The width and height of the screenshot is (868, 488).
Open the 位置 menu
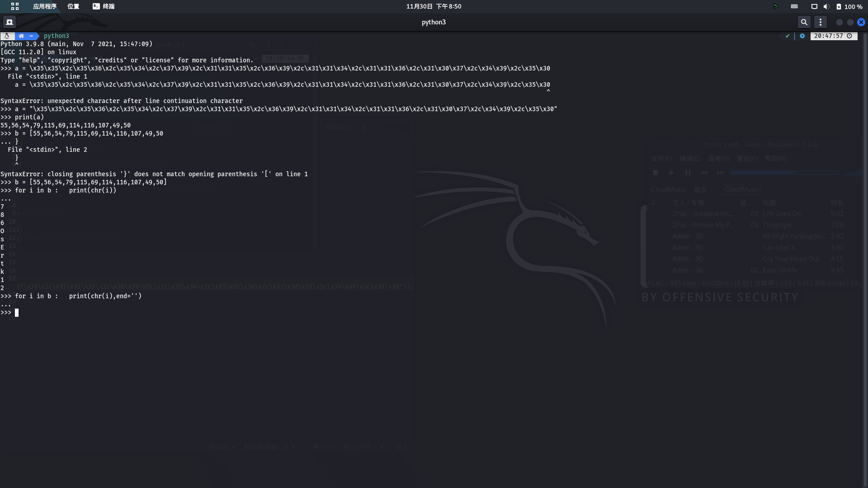(73, 6)
